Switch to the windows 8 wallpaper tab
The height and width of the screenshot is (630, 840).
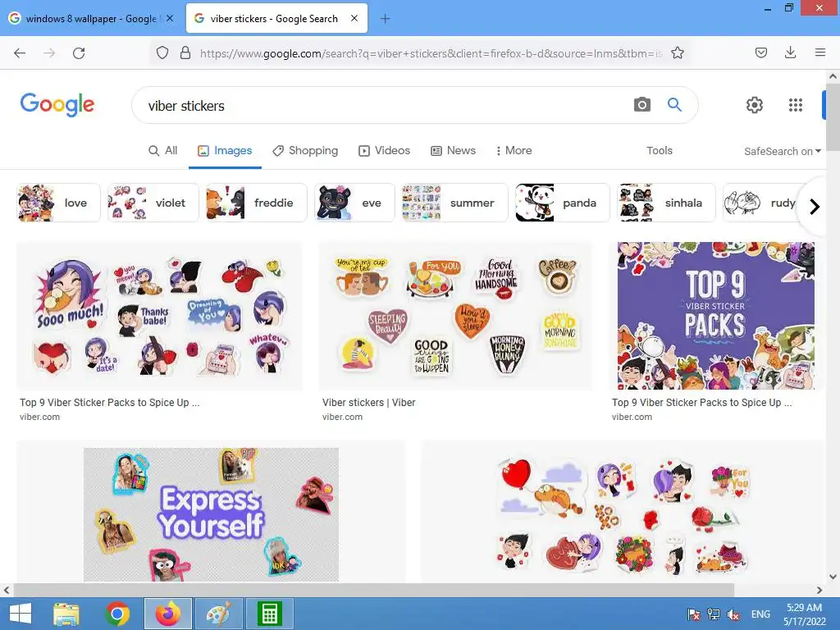92,19
